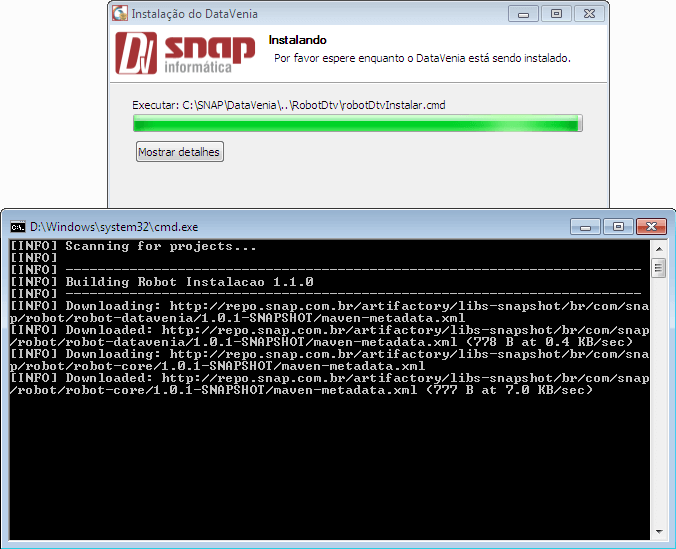Click the cmd scrollbar down arrow
The image size is (676, 549).
coord(659,531)
